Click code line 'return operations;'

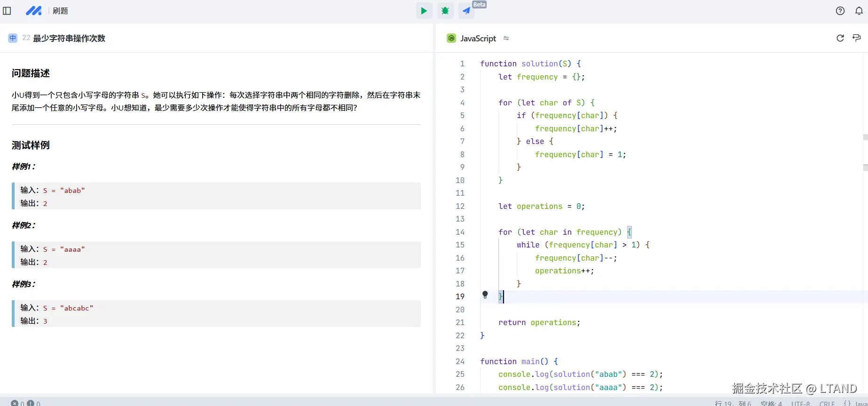[539, 322]
